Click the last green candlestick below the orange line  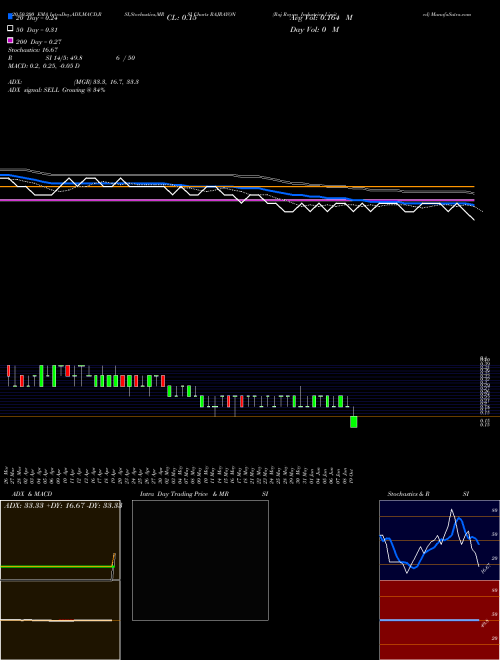point(354,422)
